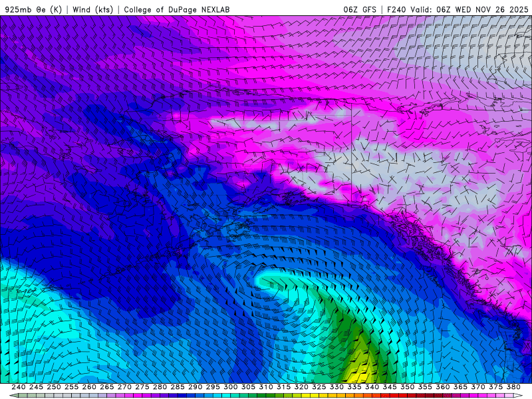Click the 360 scale tick label
Viewport: 532px width, 399px height.
(x=443, y=387)
